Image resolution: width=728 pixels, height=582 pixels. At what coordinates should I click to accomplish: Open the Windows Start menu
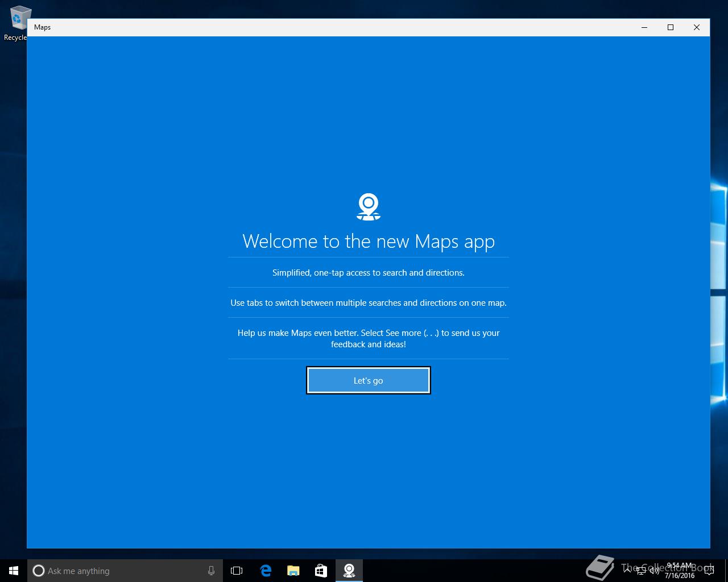point(14,571)
